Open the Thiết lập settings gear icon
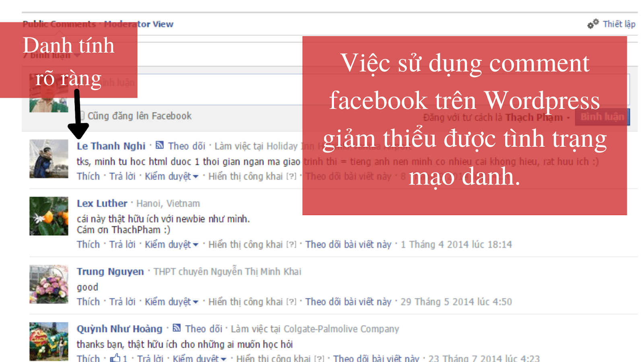 pyautogui.click(x=593, y=24)
